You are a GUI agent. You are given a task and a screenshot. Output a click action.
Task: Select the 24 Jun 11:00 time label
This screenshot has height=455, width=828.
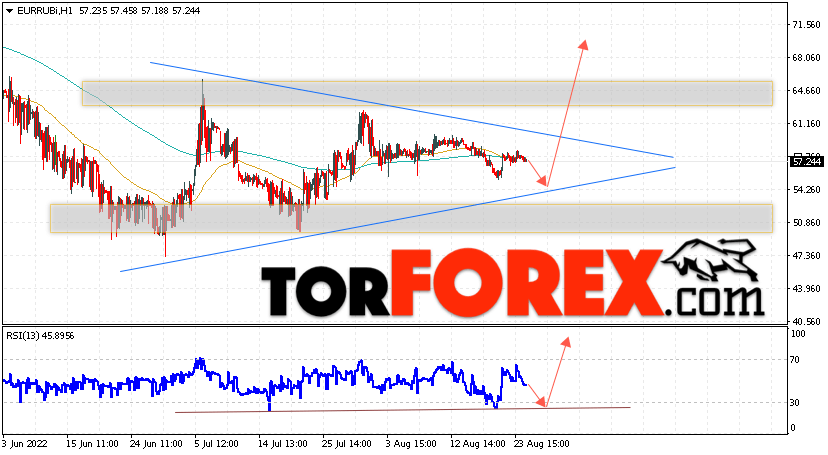156,443
